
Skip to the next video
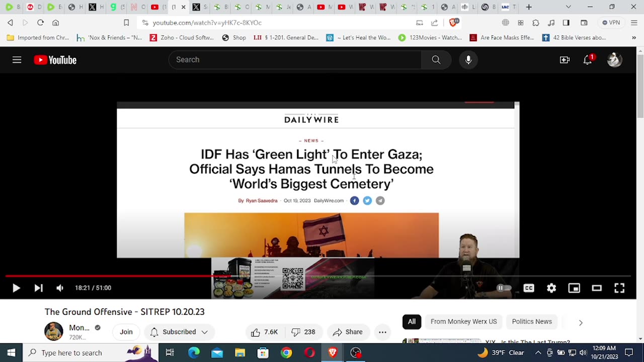pyautogui.click(x=38, y=288)
